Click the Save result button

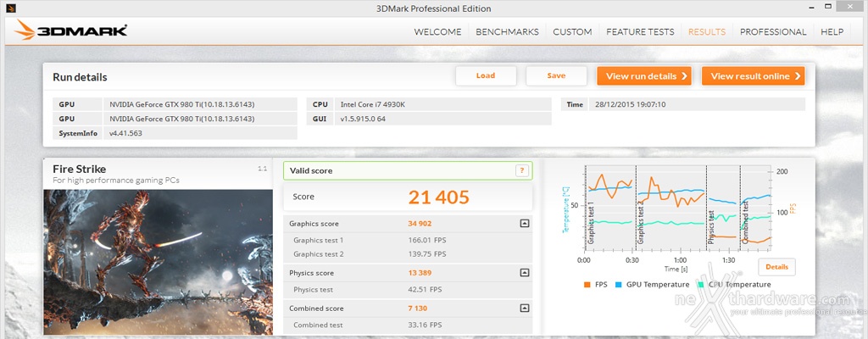click(556, 76)
